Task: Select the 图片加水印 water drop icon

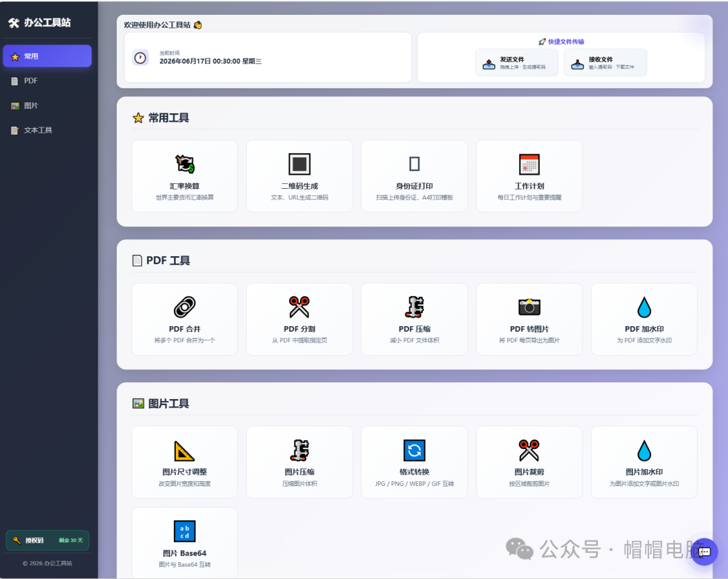Action: (644, 450)
